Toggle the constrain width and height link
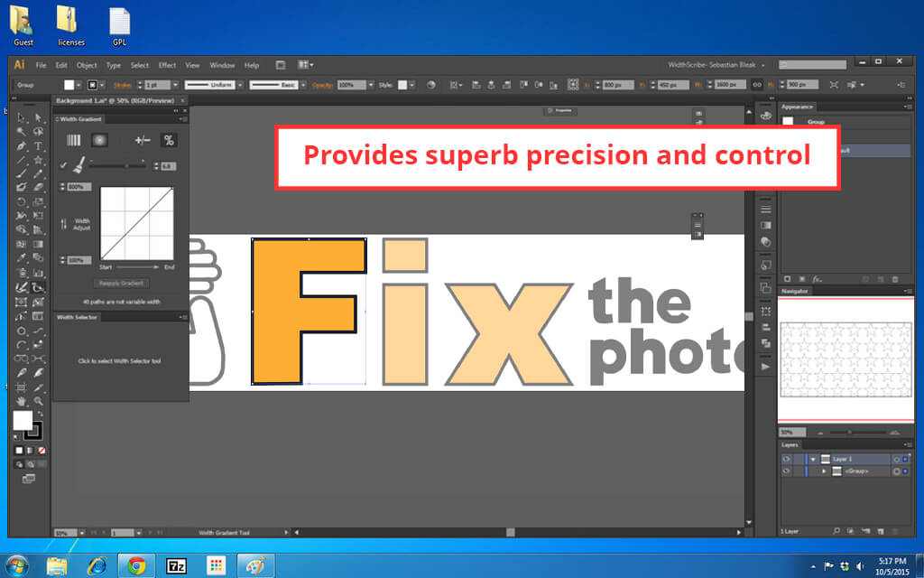Viewport: 924px width, 578px height. [x=757, y=85]
